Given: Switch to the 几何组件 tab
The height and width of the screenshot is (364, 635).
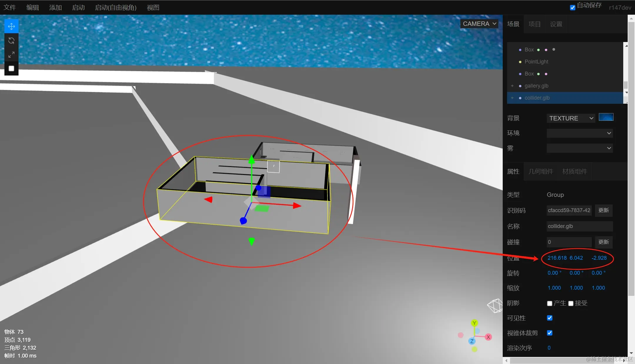Looking at the screenshot, I should (x=541, y=172).
